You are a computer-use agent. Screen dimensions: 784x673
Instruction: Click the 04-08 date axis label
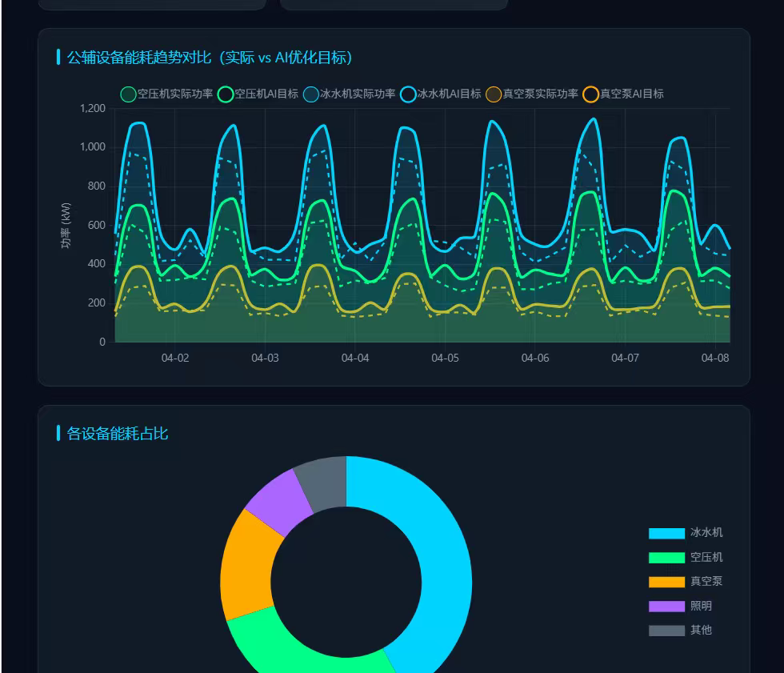click(x=715, y=358)
